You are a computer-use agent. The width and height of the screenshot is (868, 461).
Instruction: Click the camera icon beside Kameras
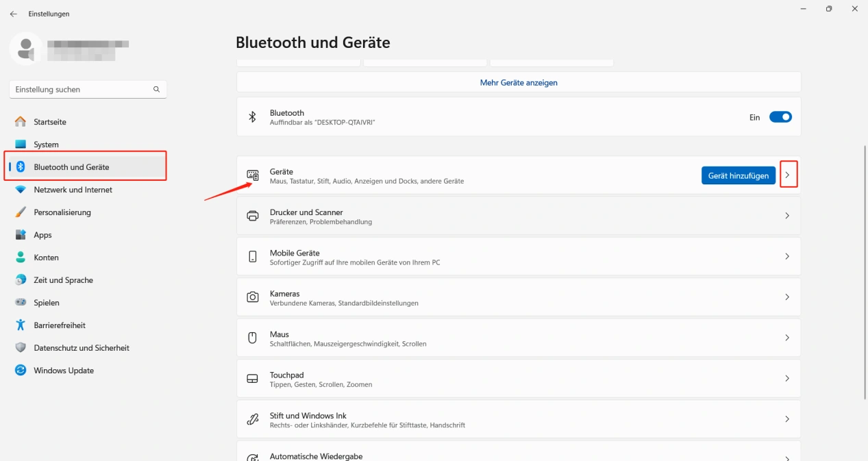point(253,297)
